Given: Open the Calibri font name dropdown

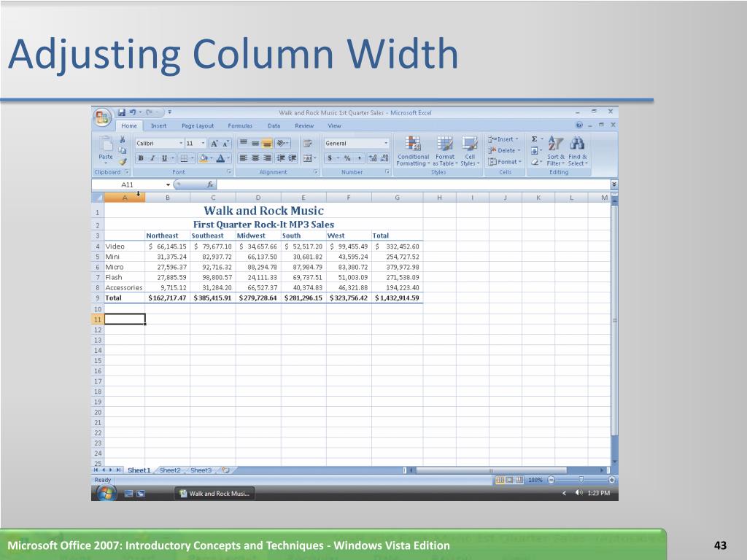Looking at the screenshot, I should coord(181,144).
